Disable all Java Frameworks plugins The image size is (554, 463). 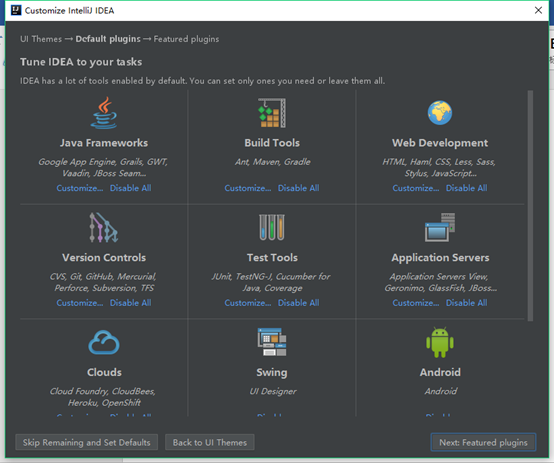(x=130, y=188)
